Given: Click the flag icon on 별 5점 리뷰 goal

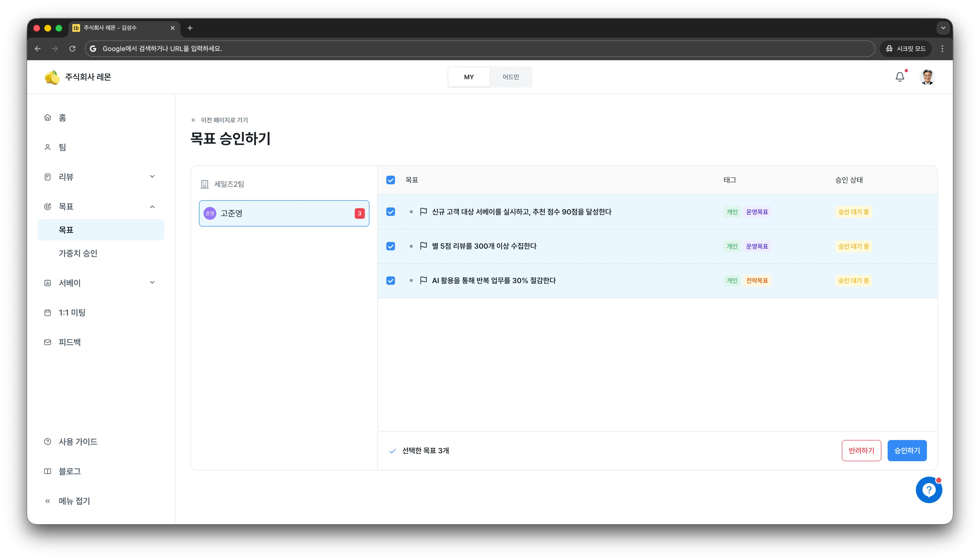Looking at the screenshot, I should pyautogui.click(x=423, y=246).
